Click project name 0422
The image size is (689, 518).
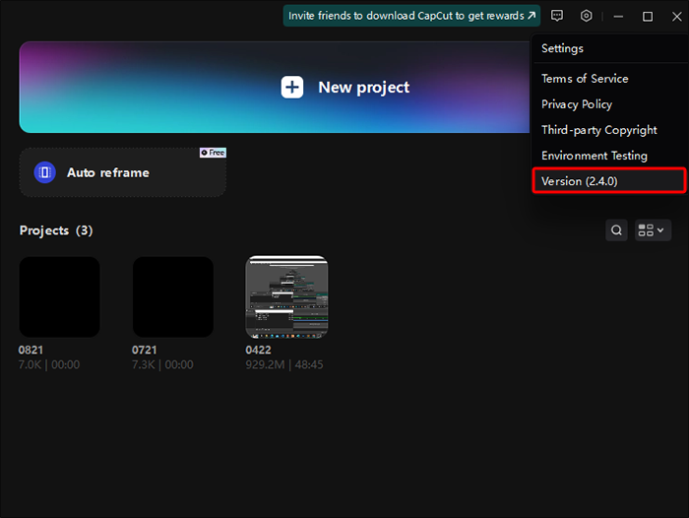click(x=258, y=350)
